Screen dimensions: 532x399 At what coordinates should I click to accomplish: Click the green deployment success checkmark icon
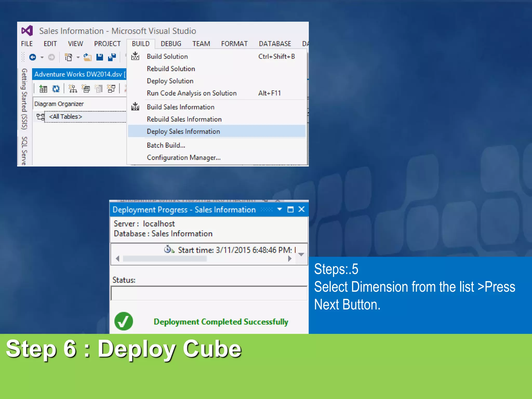124,321
